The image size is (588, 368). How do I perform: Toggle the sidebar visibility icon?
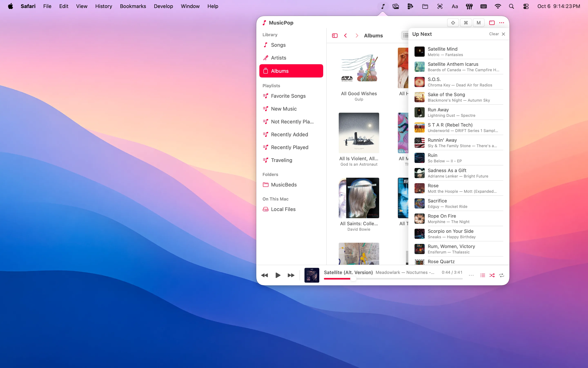335,36
